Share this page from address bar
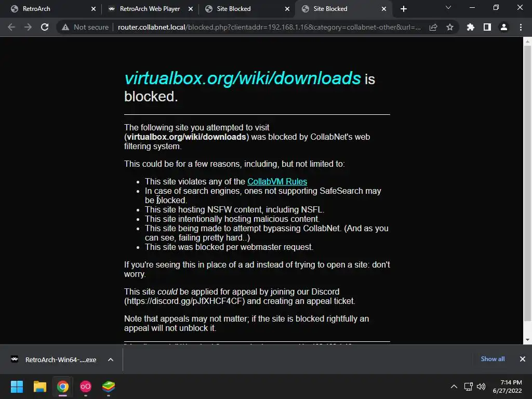 pyautogui.click(x=433, y=27)
